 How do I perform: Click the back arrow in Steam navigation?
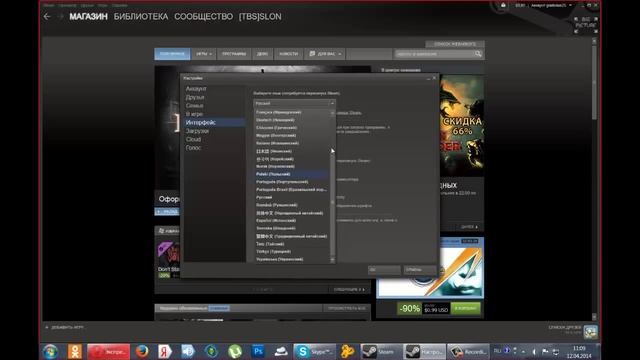point(47,16)
